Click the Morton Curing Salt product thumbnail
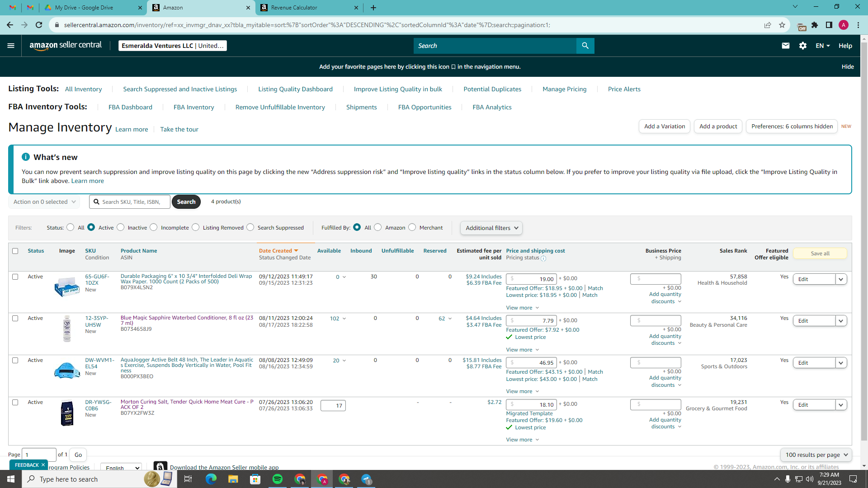The image size is (868, 488). [67, 413]
